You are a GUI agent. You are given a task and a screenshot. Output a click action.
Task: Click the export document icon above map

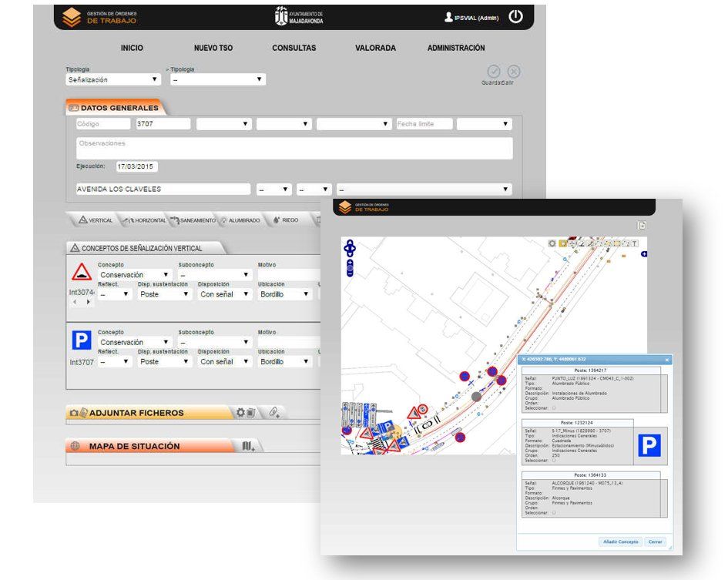point(642,226)
